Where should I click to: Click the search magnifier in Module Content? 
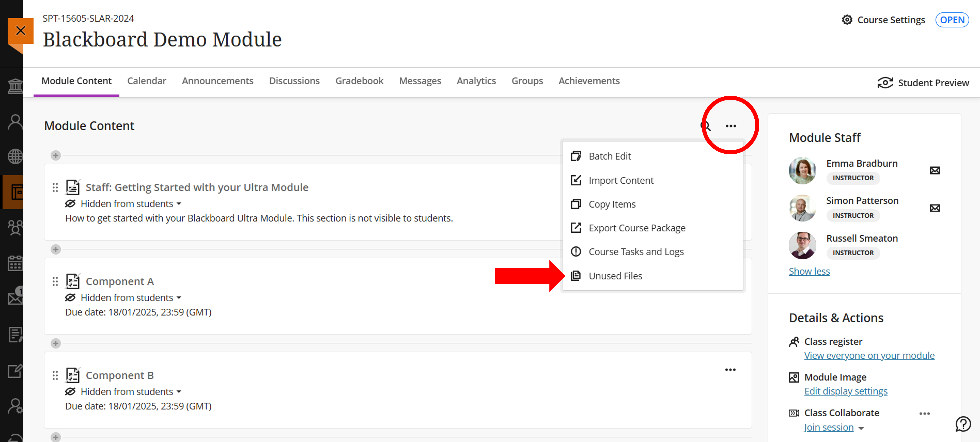(706, 126)
